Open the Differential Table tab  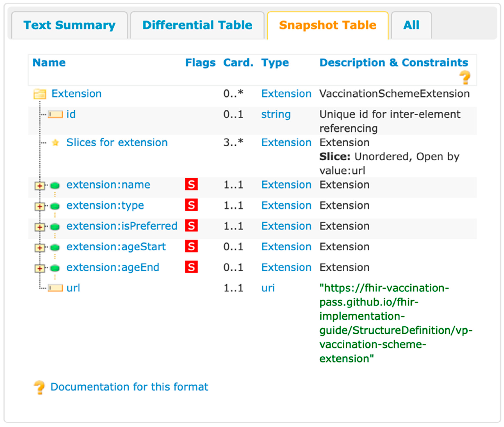coord(197,25)
